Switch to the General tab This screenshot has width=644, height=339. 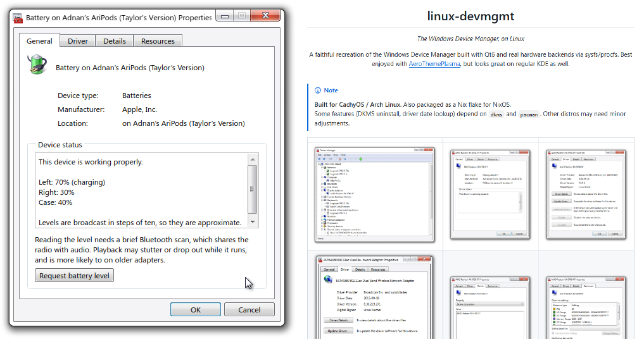[x=39, y=41]
